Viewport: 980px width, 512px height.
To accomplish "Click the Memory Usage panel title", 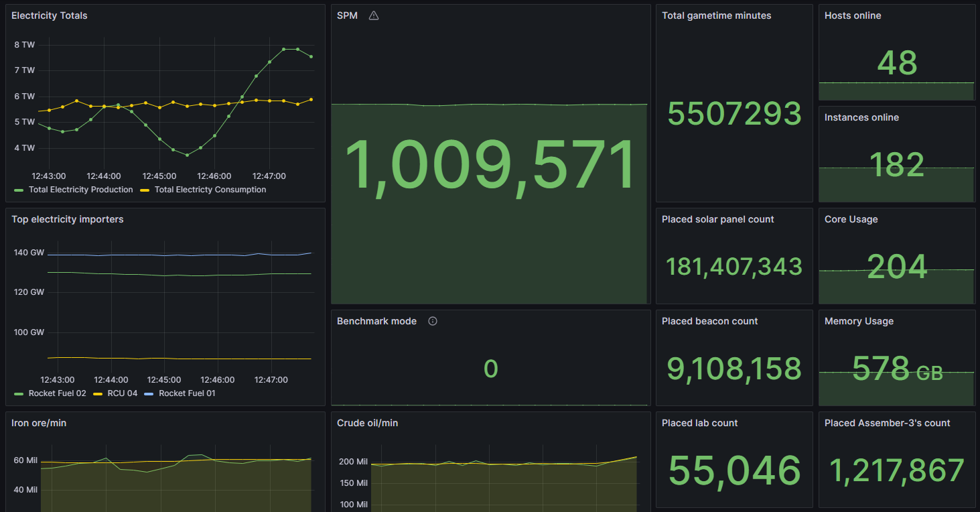I will pyautogui.click(x=859, y=321).
